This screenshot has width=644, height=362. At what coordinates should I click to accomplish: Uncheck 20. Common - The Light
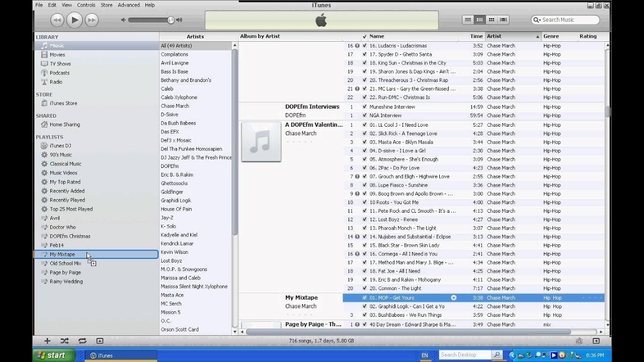coord(364,289)
